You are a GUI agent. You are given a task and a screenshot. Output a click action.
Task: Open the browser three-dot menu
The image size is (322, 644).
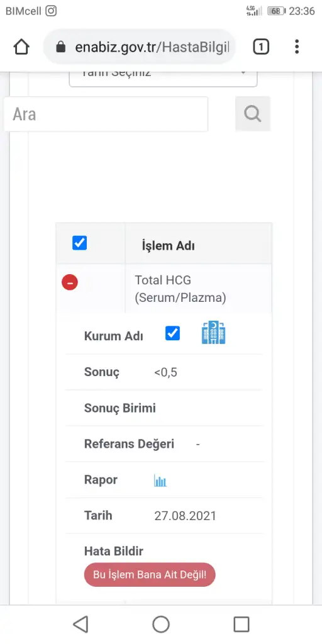point(297,47)
